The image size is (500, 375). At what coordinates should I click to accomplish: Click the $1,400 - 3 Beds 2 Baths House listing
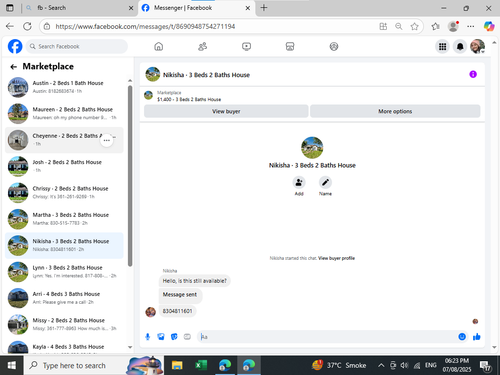[189, 99]
